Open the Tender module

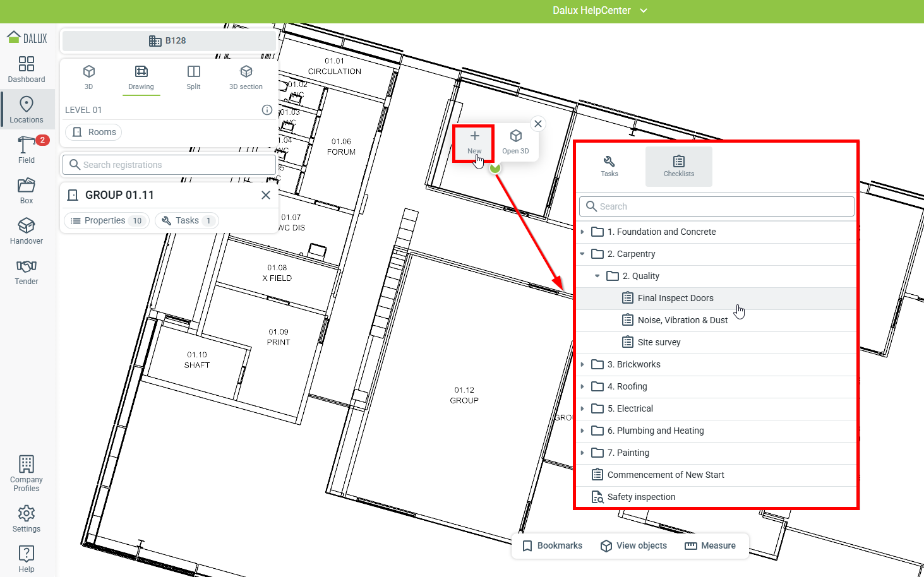click(x=27, y=271)
